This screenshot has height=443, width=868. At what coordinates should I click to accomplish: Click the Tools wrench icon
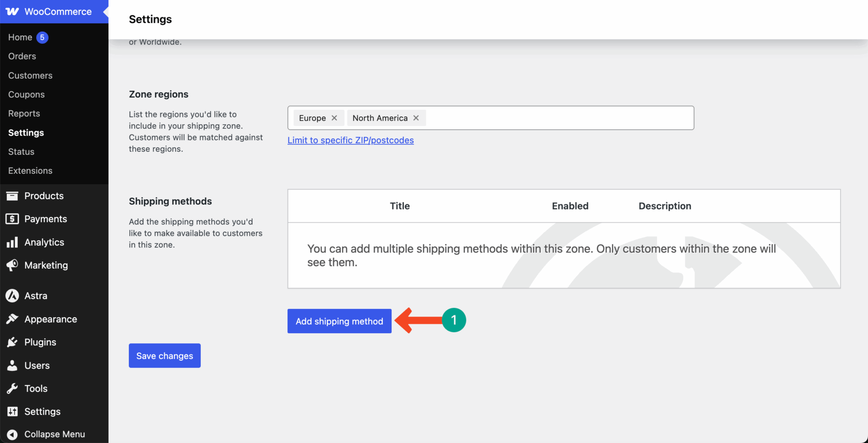point(12,389)
